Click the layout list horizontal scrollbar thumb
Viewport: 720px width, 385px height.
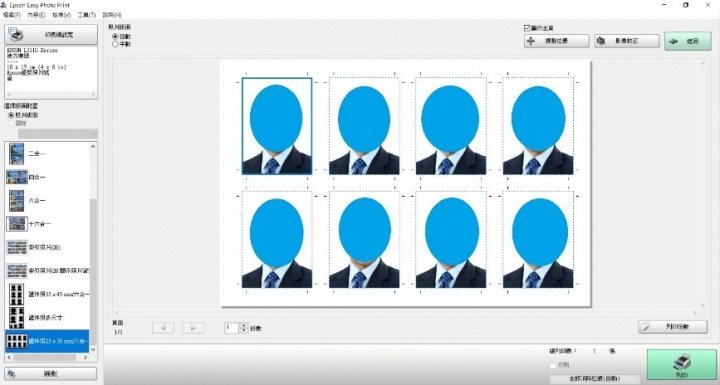point(45,357)
